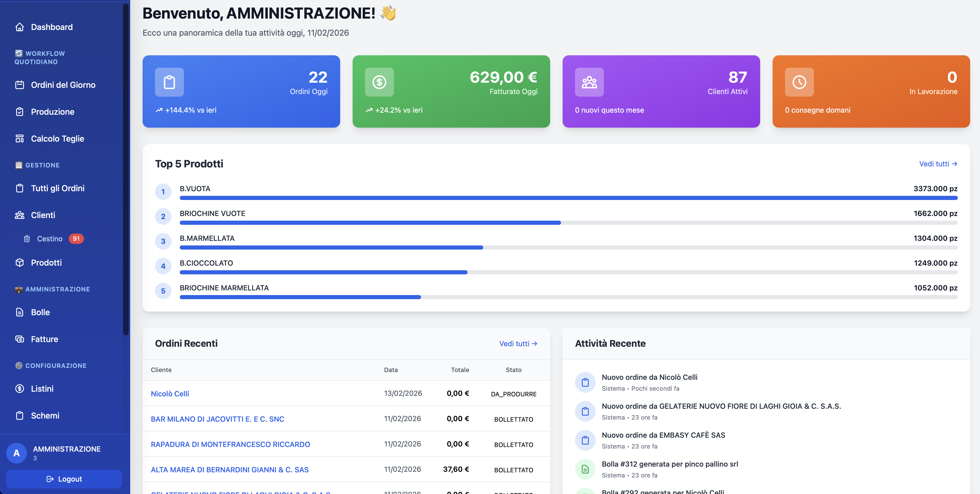This screenshot has width=980, height=494.
Task: Click the Calcolo Teglie sidebar icon
Action: click(x=20, y=138)
